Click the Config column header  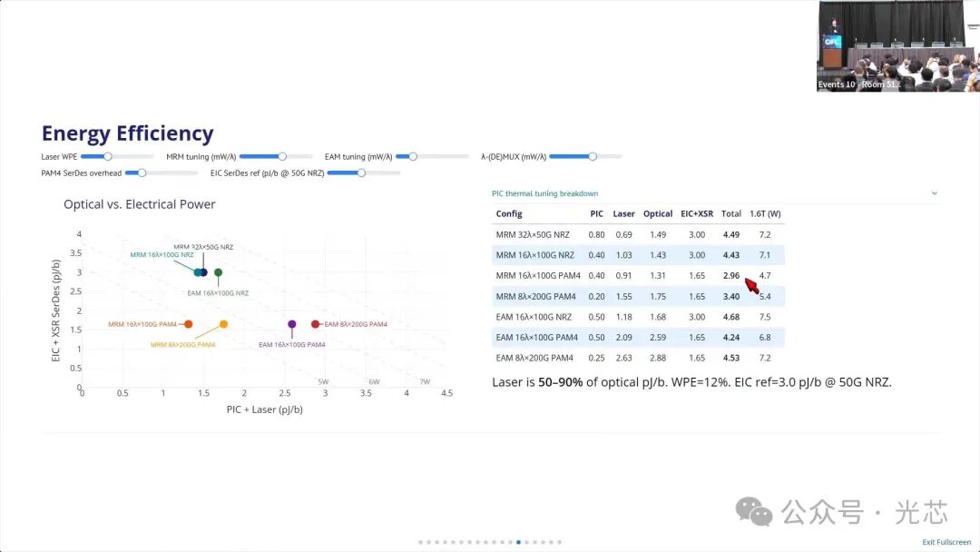pyautogui.click(x=509, y=213)
